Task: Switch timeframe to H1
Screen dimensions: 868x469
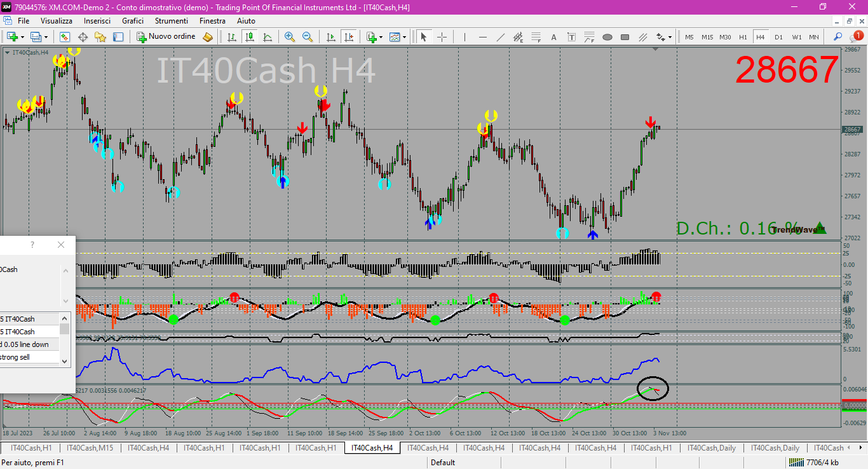Action: point(743,37)
